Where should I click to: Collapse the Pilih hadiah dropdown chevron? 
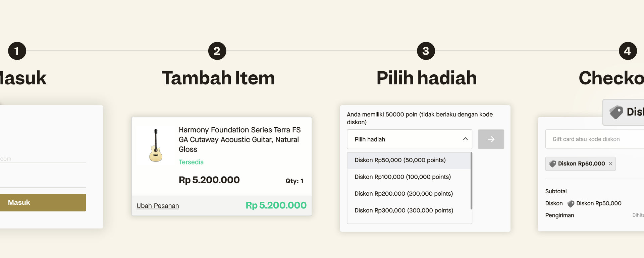pyautogui.click(x=465, y=139)
